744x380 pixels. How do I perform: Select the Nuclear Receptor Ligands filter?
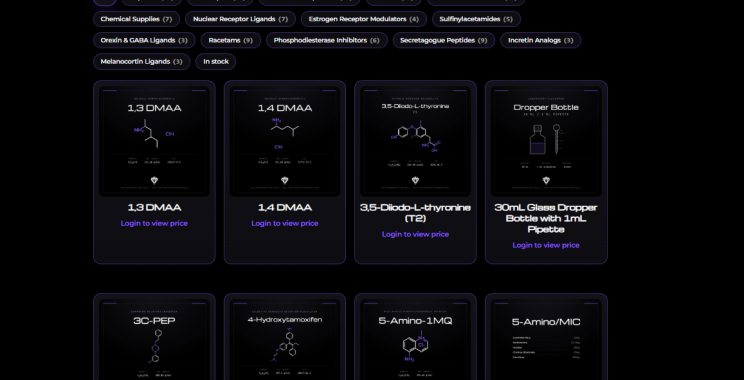241,19
